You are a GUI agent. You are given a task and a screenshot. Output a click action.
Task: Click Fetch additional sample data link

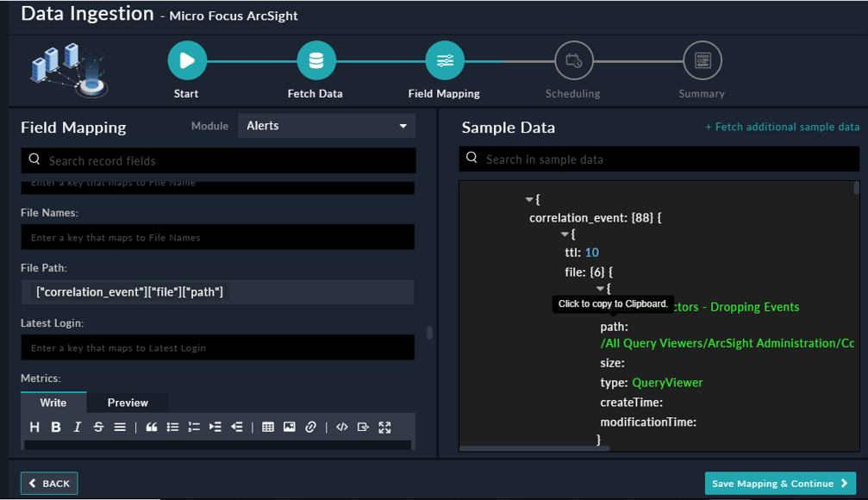[x=782, y=127]
